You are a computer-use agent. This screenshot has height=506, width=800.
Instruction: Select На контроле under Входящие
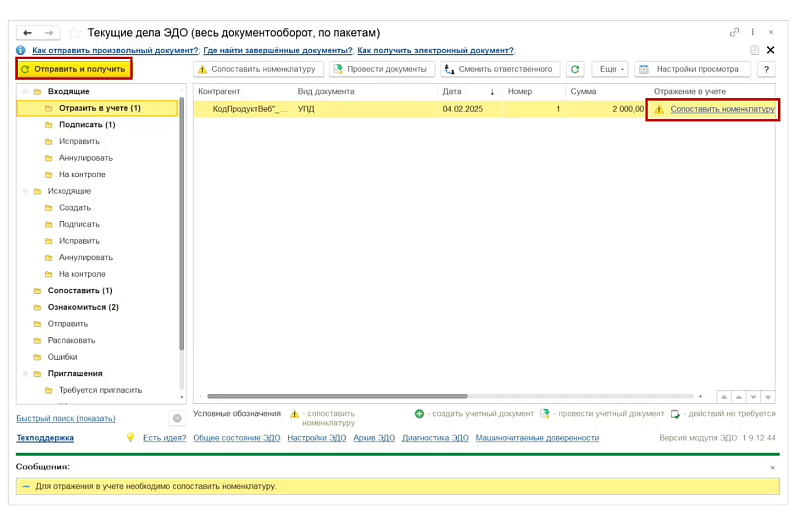click(x=82, y=174)
